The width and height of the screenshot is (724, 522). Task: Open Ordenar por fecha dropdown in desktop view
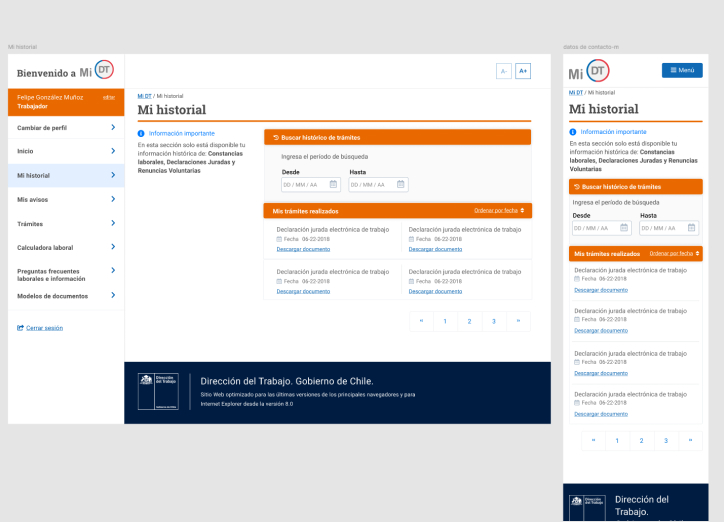(498, 211)
